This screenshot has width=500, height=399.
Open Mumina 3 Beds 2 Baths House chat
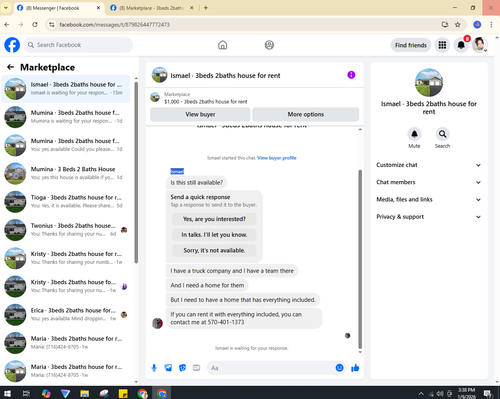coord(66,173)
